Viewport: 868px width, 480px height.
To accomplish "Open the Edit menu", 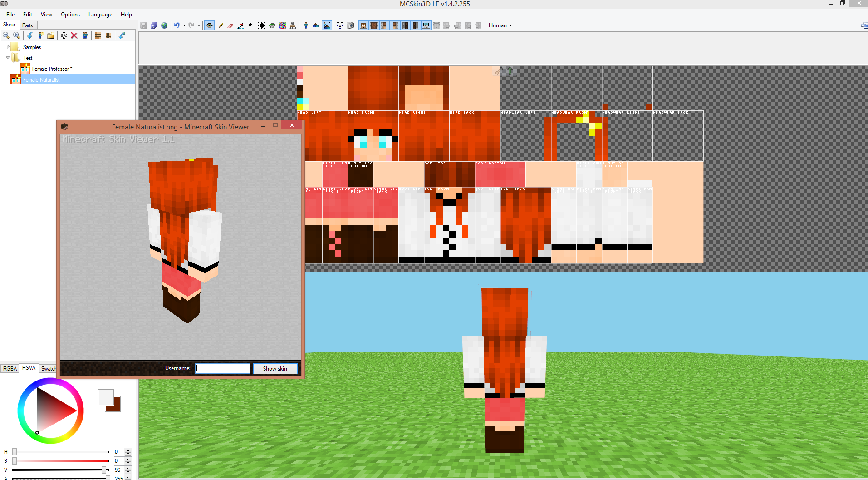I will pyautogui.click(x=28, y=15).
